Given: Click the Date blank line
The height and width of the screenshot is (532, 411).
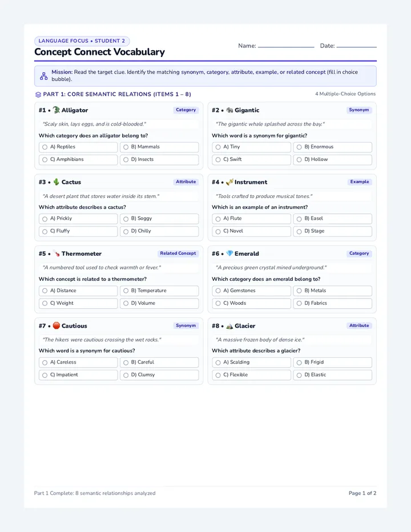Looking at the screenshot, I should click(356, 46).
